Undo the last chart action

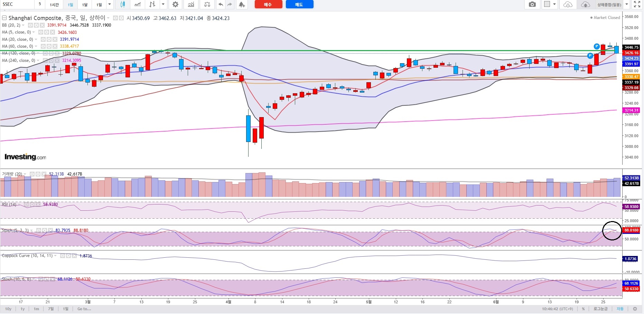[x=221, y=4]
